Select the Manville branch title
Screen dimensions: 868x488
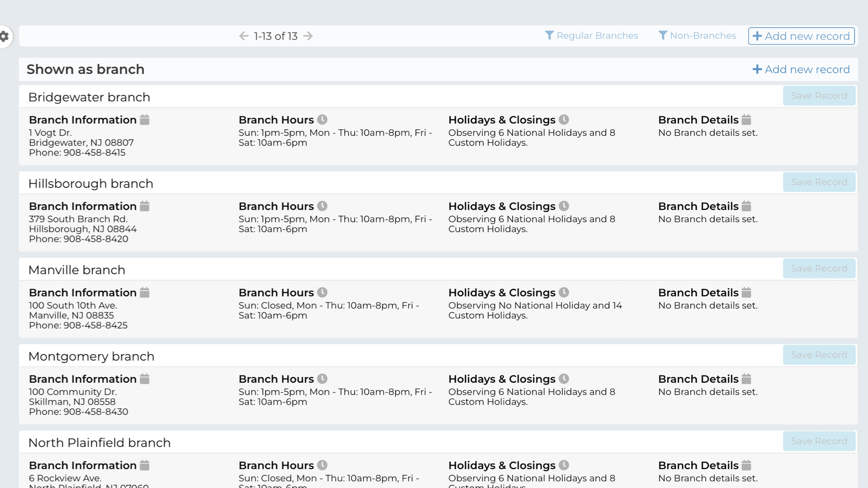click(x=76, y=270)
